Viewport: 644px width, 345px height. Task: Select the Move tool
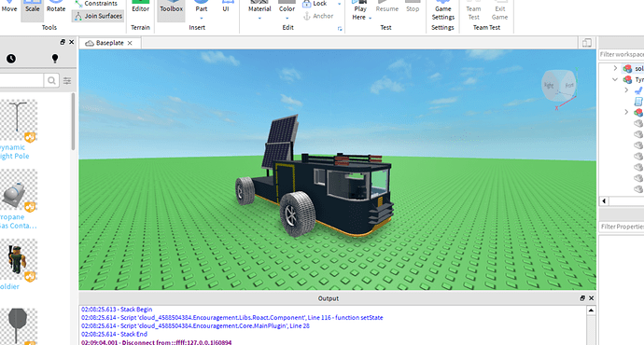click(9, 8)
